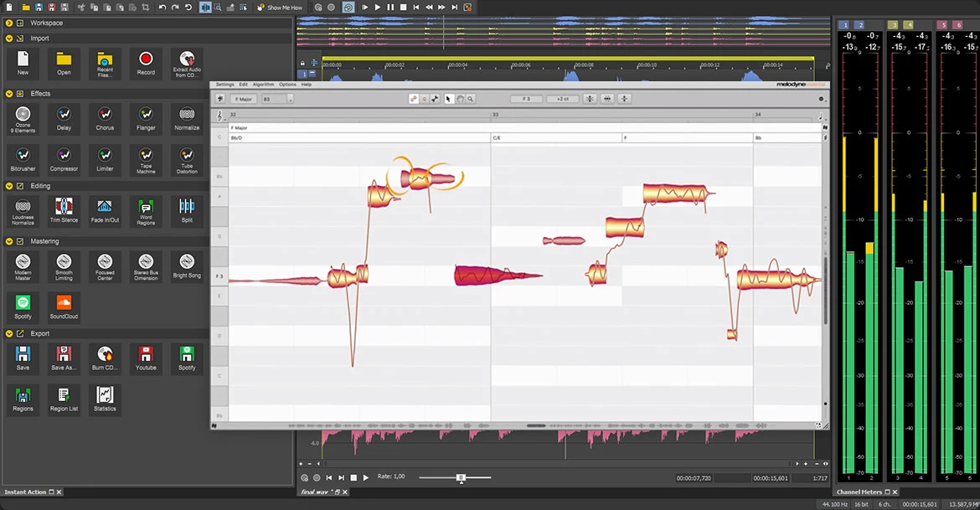The image size is (980, 510).
Task: Activate Melodyne's main arrow tool
Action: (x=447, y=99)
